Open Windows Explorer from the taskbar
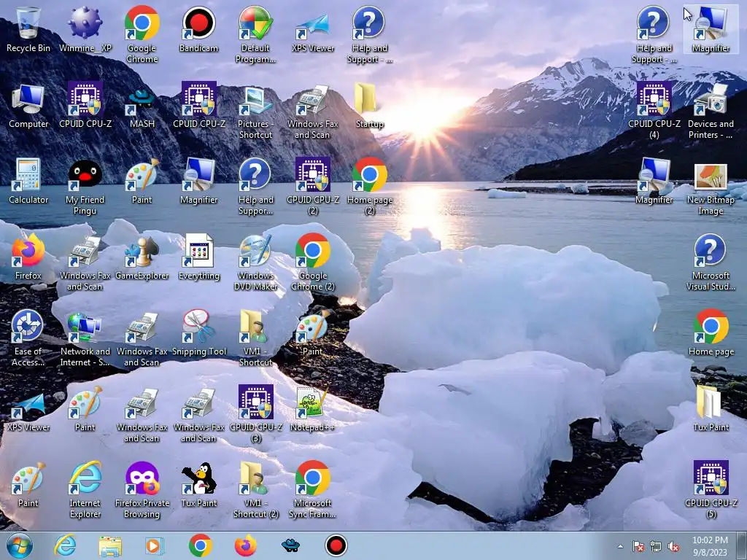The width and height of the screenshot is (747, 560). [111, 545]
